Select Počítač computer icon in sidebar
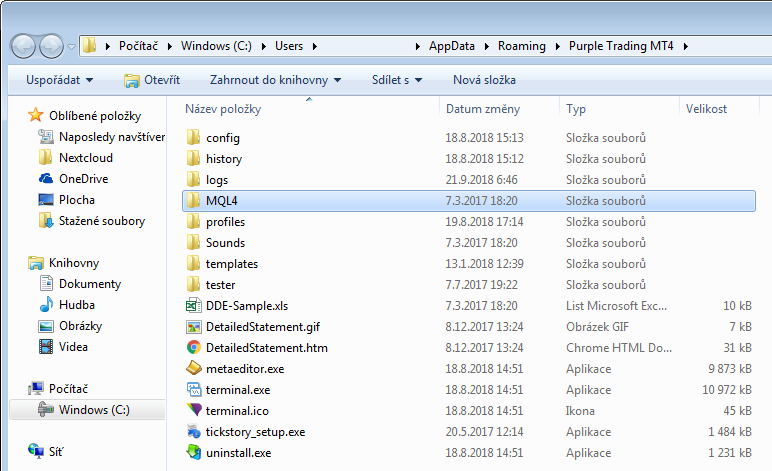Viewport: 772px width, 471px height. [x=35, y=388]
